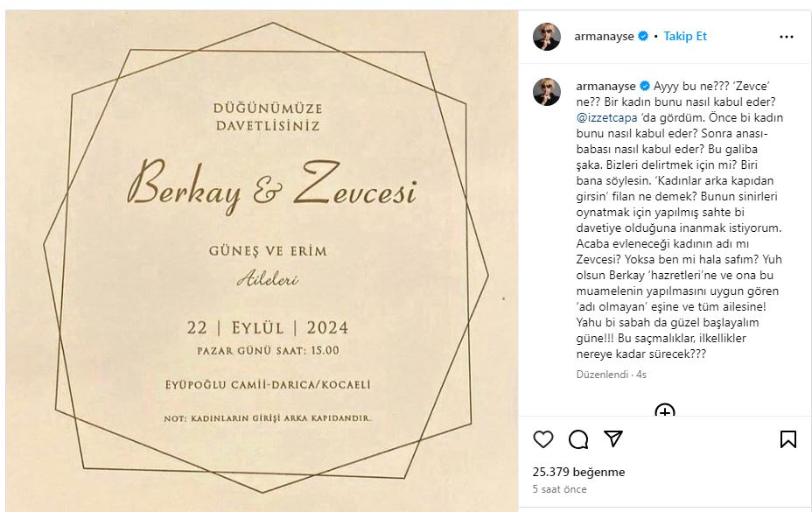This screenshot has width=812, height=512.
Task: Open comments with the speech bubble icon
Action: coord(577,439)
